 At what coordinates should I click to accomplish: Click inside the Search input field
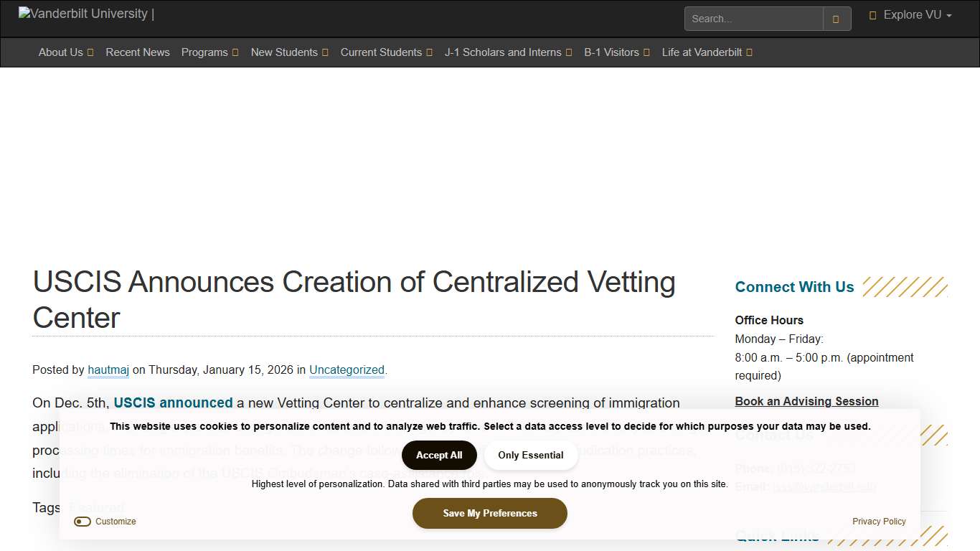753,18
